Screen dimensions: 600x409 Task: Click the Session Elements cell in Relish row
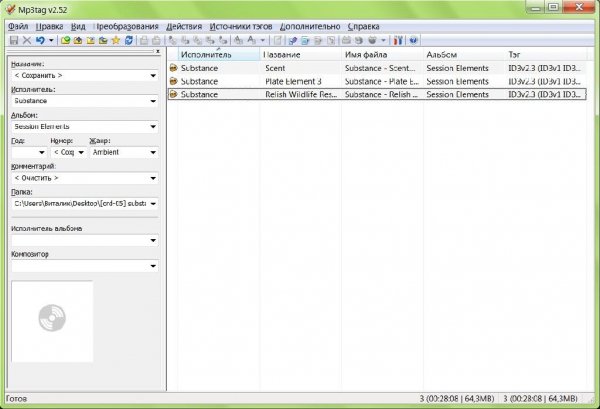tap(457, 94)
